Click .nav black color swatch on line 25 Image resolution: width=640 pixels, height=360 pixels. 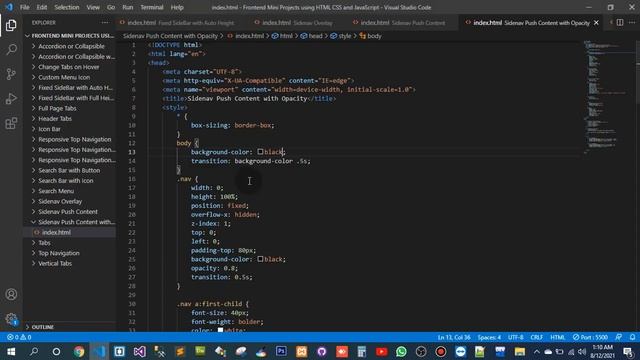point(260,259)
